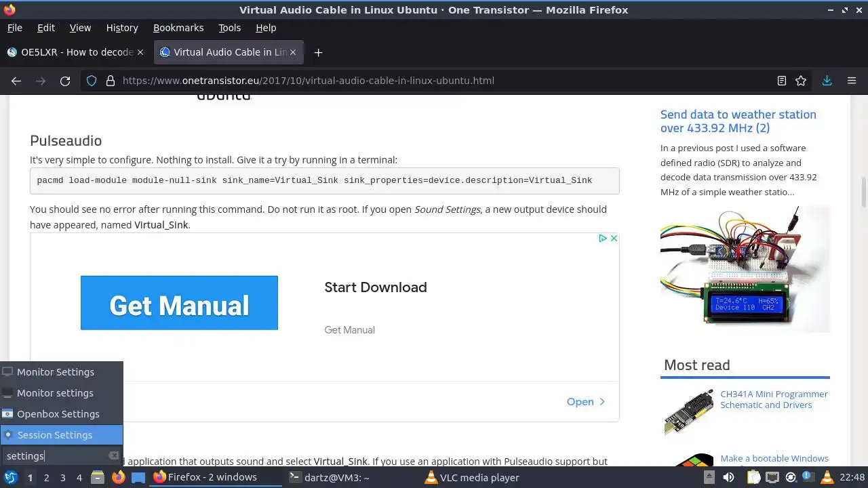Open network connection tray icon
Image resolution: width=868 pixels, height=488 pixels.
(x=772, y=478)
